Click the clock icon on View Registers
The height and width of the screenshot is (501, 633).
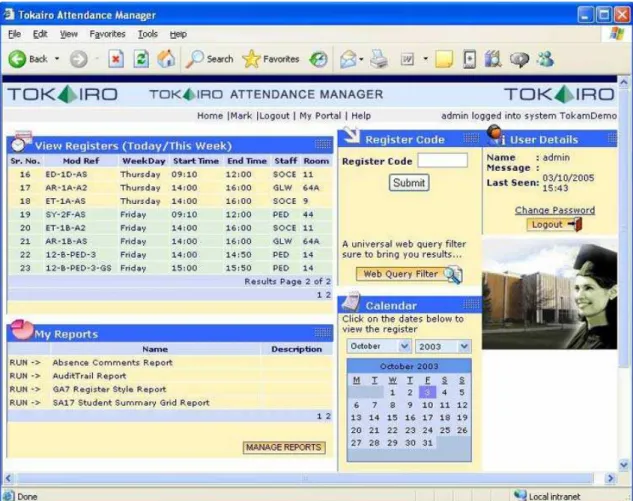coord(20,140)
